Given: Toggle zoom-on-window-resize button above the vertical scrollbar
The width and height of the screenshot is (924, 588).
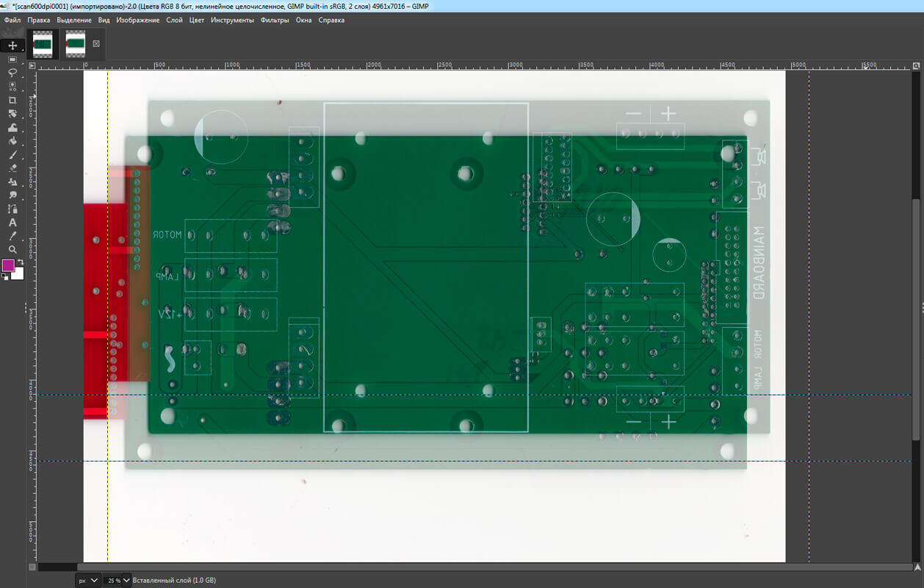Looking at the screenshot, I should click(917, 65).
